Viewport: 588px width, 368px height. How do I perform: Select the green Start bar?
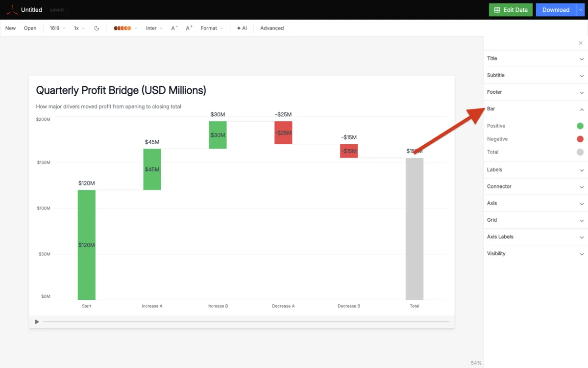[87, 245]
